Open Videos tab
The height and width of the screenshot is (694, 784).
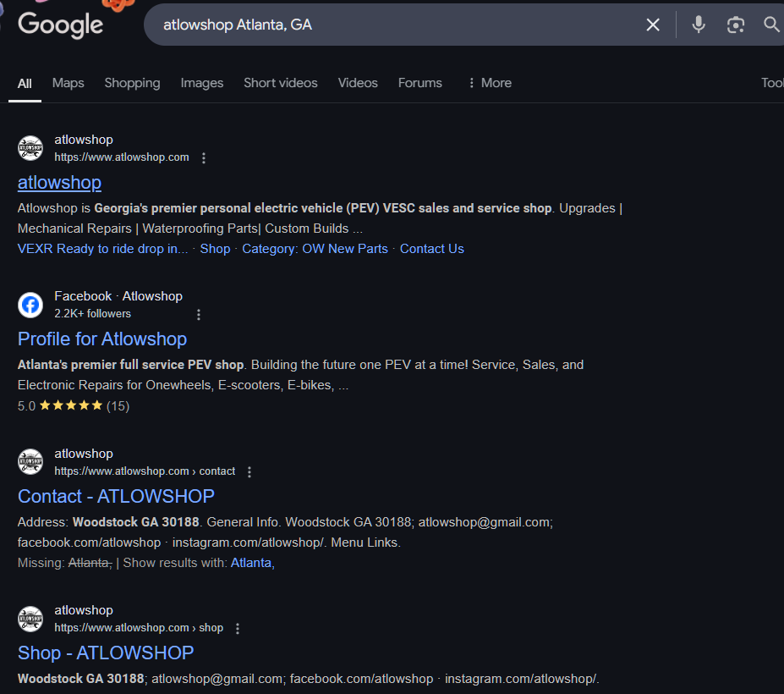coord(358,83)
